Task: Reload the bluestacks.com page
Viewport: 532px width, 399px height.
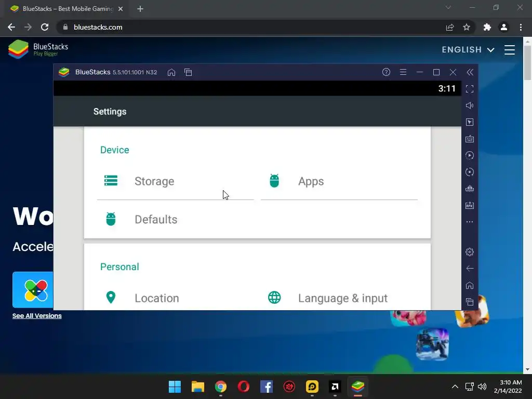Action: tap(45, 27)
